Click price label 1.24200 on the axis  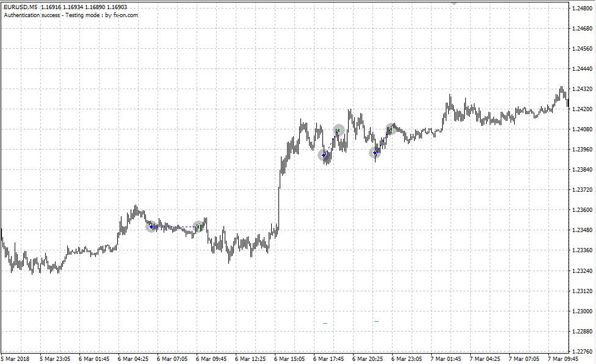tap(582, 109)
